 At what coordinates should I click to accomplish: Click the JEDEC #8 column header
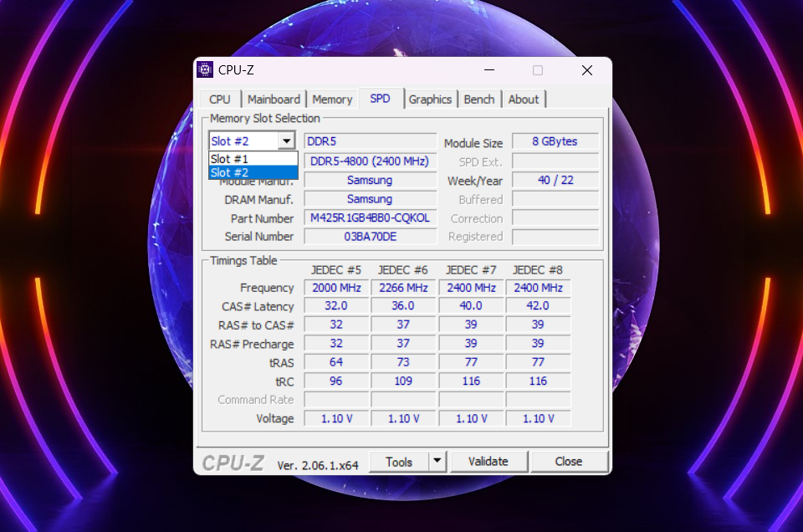(538, 270)
